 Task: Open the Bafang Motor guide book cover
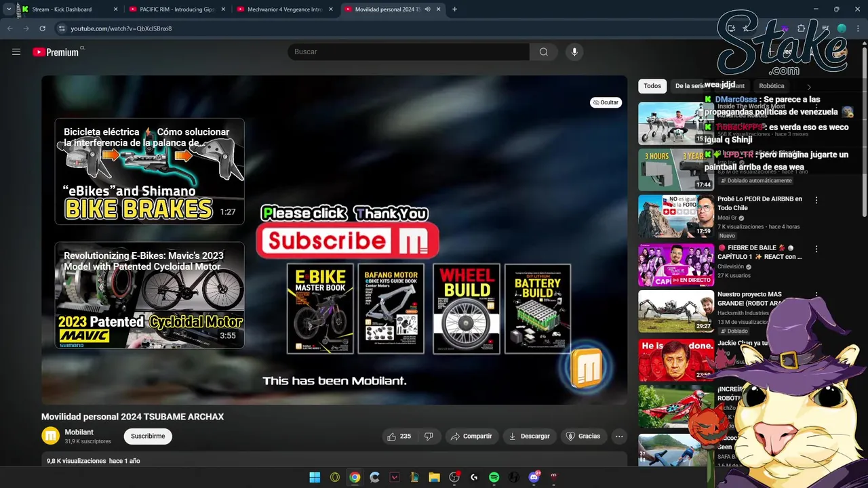point(391,308)
